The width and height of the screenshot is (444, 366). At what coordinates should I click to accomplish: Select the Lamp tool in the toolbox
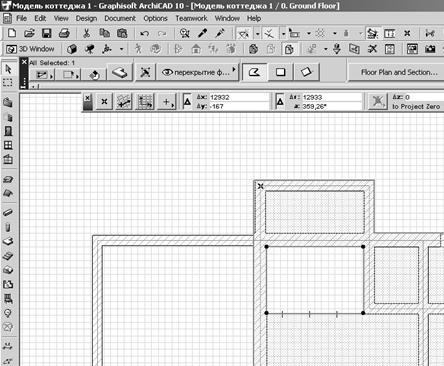click(8, 313)
